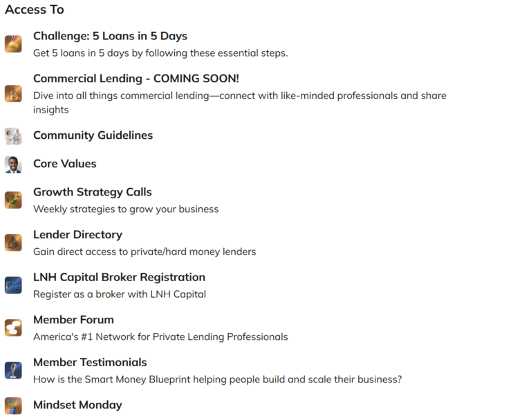Viewport: 531px width, 420px height.
Task: Click the LNH Capital Broker Registration icon
Action: point(13,285)
